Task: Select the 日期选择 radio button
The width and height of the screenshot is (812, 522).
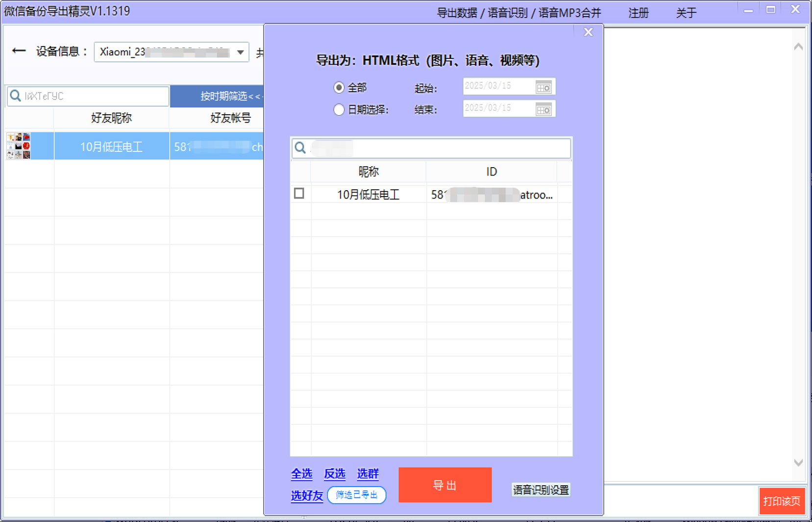Action: tap(339, 110)
